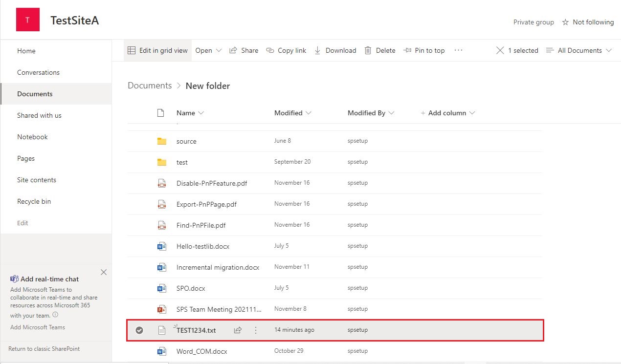Click PowerPoint icon for SPS Team Meeting file
Screen dimensions: 621x364
[162, 309]
